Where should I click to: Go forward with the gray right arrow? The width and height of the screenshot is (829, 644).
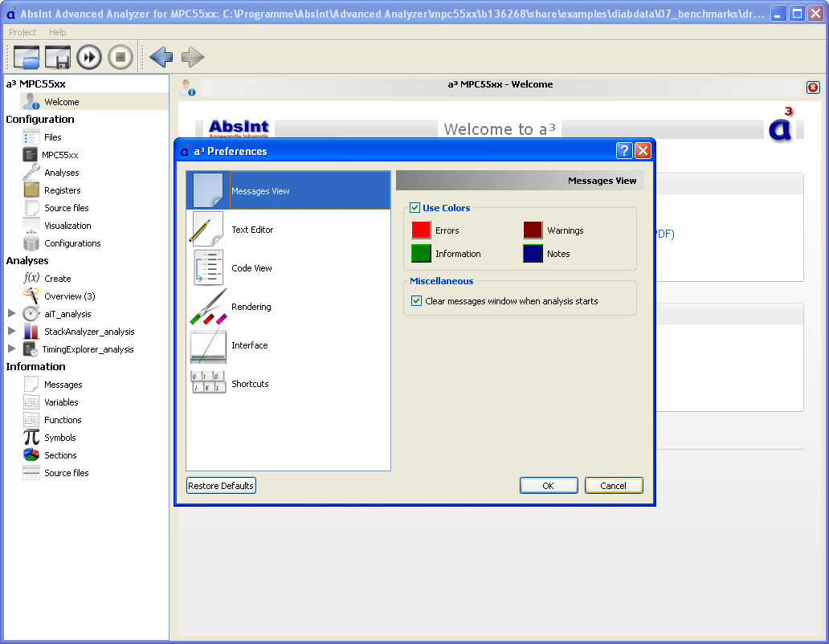click(x=193, y=57)
